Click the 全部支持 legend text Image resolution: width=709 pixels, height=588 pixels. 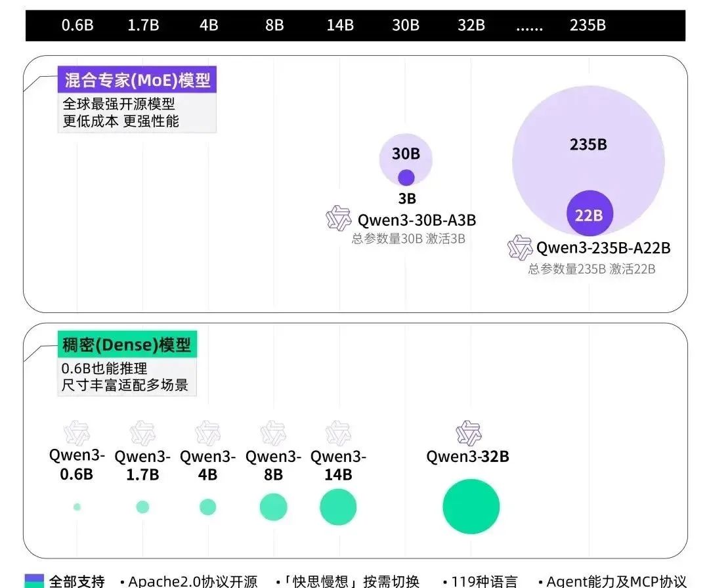[77, 581]
